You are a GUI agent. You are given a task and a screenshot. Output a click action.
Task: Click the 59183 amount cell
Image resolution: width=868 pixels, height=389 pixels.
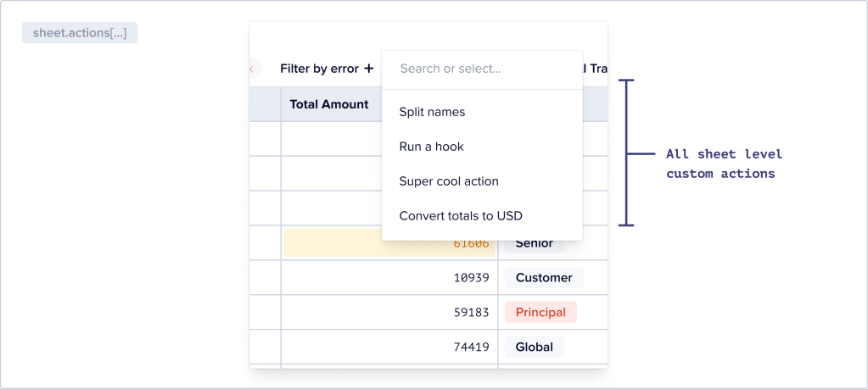389,313
